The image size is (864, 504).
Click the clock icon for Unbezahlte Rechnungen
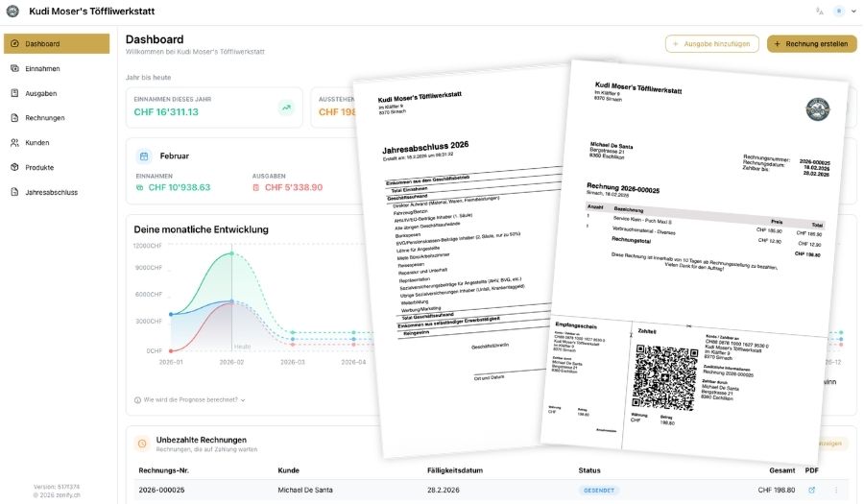[142, 444]
